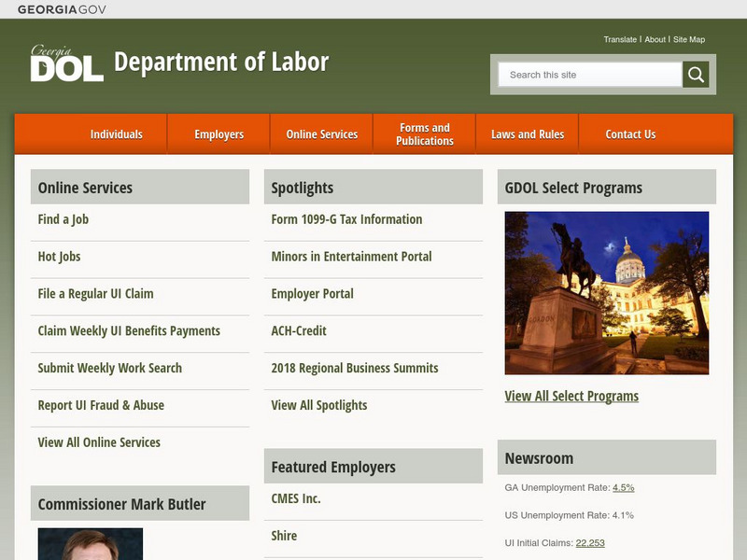This screenshot has width=747, height=560.
Task: Open Form 1099-G Tax Information
Action: pos(345,219)
